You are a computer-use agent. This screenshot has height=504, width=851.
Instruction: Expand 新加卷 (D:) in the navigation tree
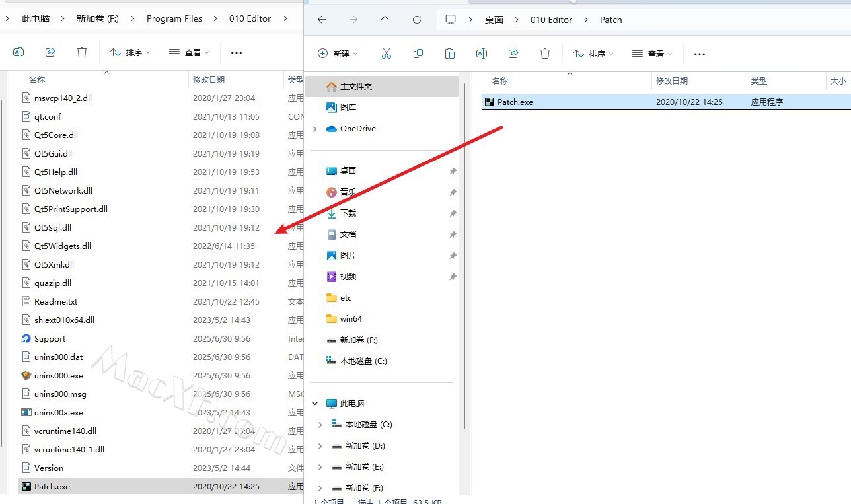(x=320, y=446)
